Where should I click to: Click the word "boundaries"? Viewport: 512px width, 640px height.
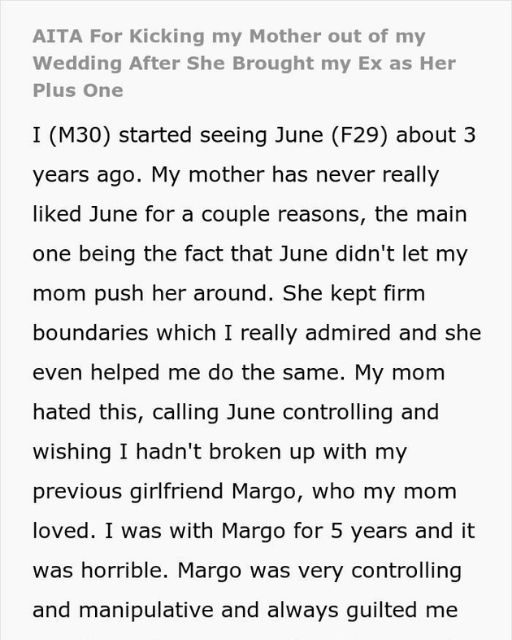point(90,333)
